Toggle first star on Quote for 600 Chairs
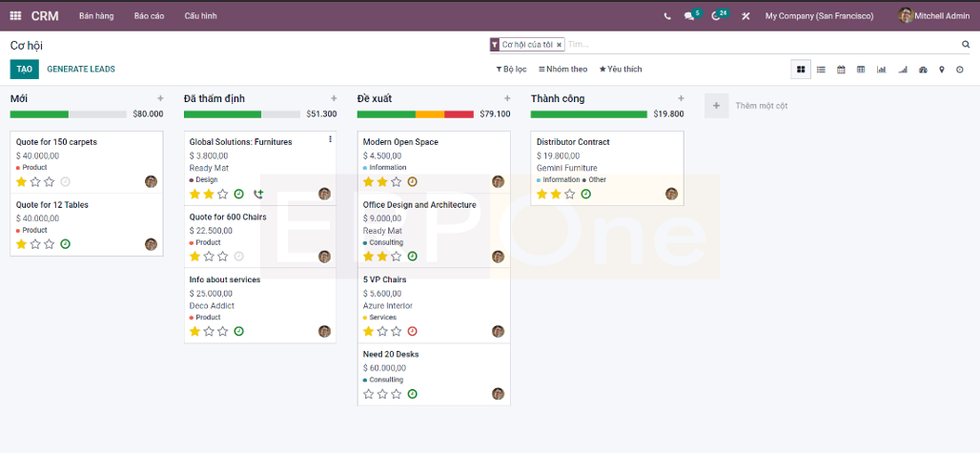Image resolution: width=980 pixels, height=453 pixels. [x=195, y=257]
